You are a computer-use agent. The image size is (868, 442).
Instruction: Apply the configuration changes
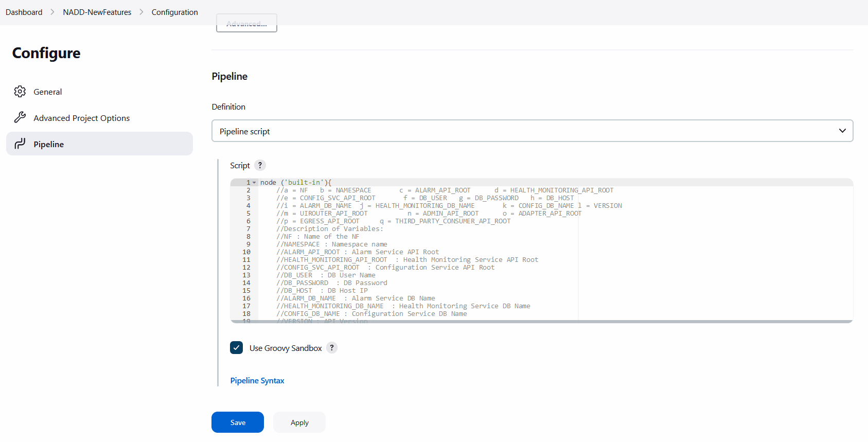pos(299,422)
